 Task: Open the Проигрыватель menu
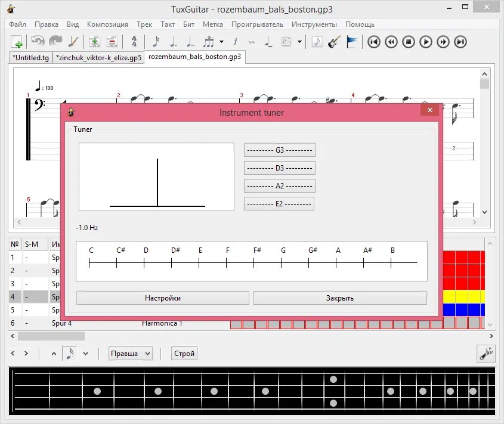click(x=257, y=24)
